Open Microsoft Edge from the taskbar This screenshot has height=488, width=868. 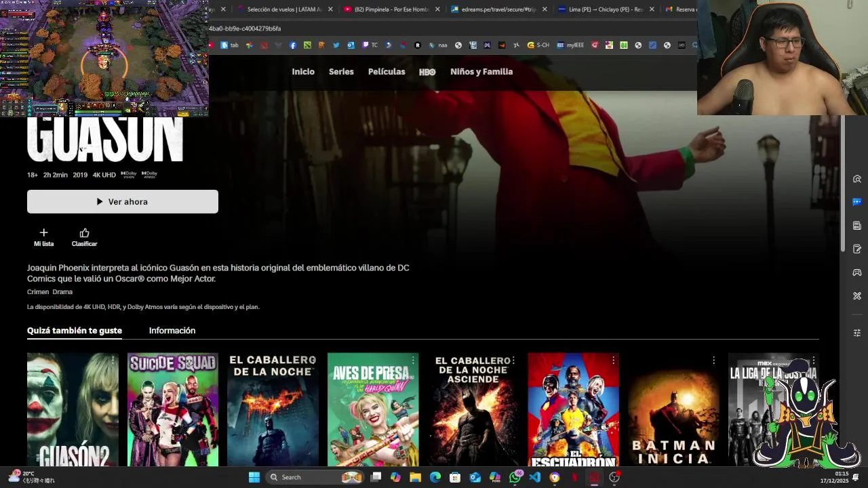(435, 477)
